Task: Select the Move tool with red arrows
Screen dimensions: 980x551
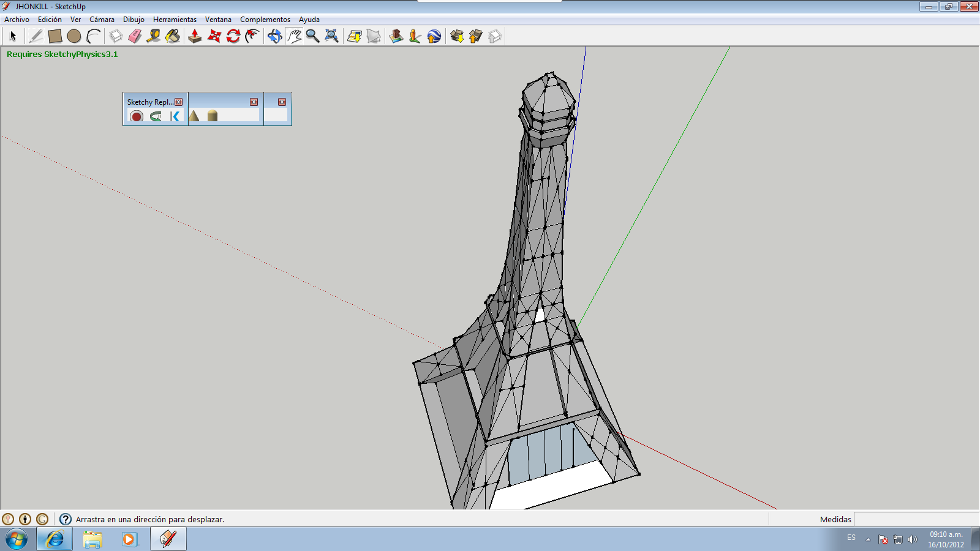Action: click(x=214, y=36)
